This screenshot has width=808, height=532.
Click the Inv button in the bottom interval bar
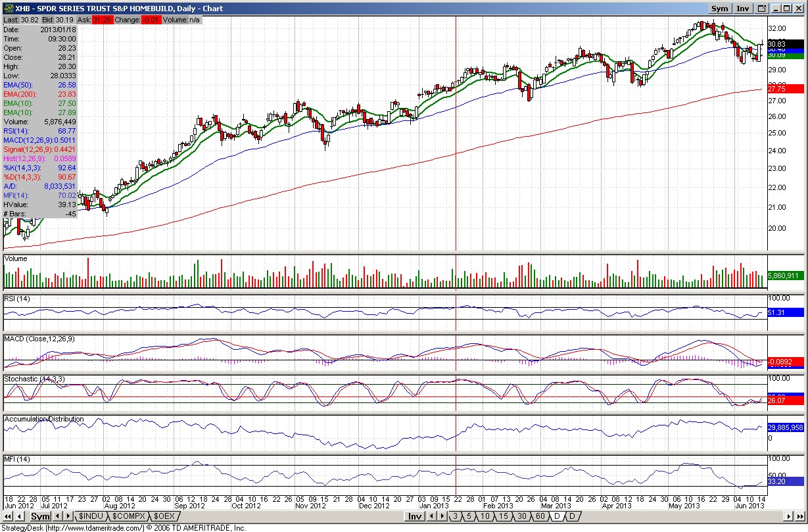(x=415, y=516)
